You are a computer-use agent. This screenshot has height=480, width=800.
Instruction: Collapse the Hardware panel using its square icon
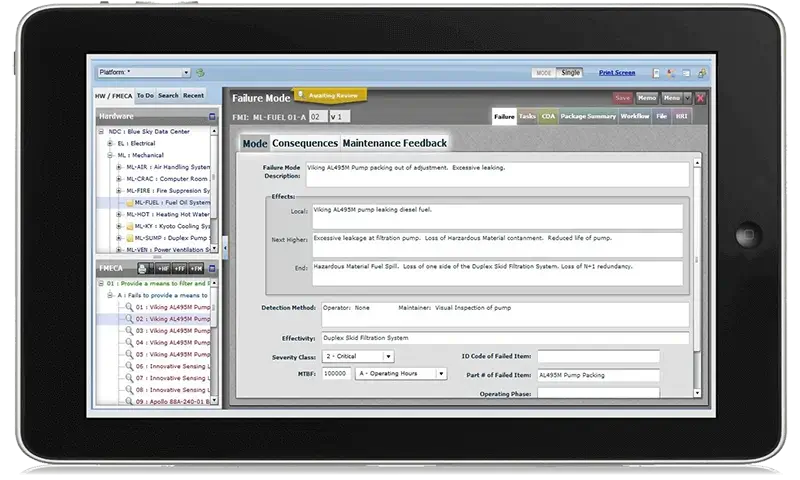[212, 117]
